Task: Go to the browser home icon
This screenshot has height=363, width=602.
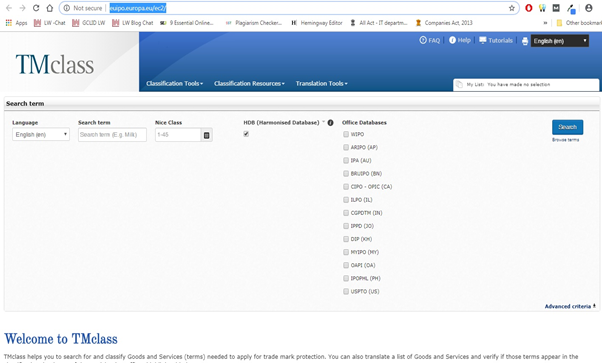Action: pyautogui.click(x=50, y=8)
